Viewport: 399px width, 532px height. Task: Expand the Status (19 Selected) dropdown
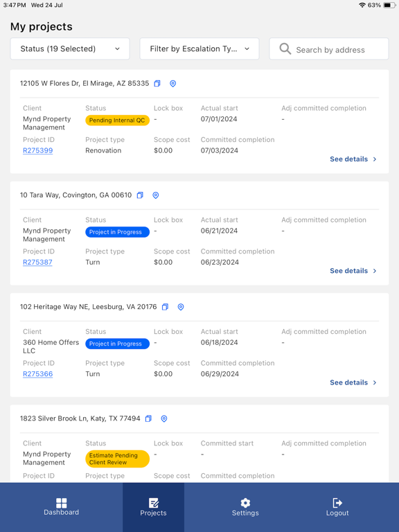pos(70,49)
